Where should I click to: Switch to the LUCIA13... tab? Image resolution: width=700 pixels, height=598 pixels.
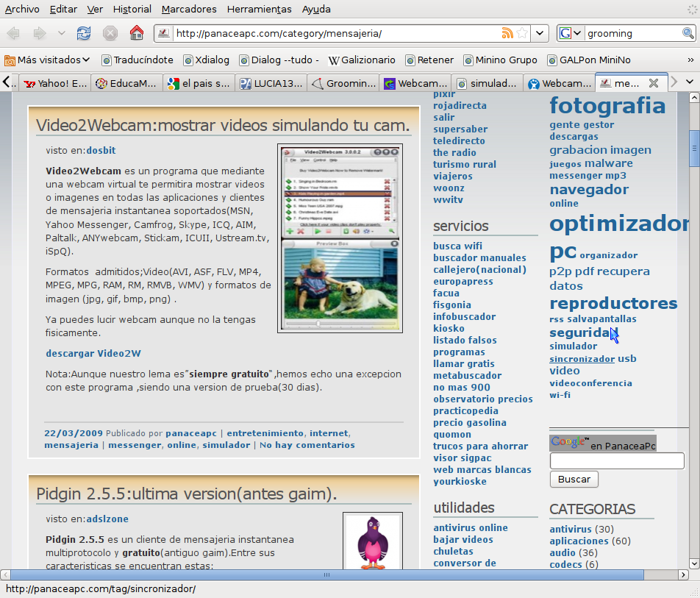271,83
